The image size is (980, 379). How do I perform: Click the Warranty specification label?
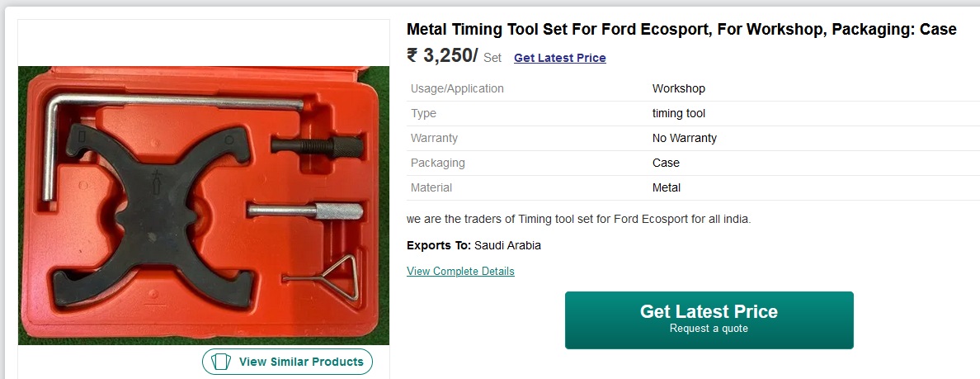[434, 138]
